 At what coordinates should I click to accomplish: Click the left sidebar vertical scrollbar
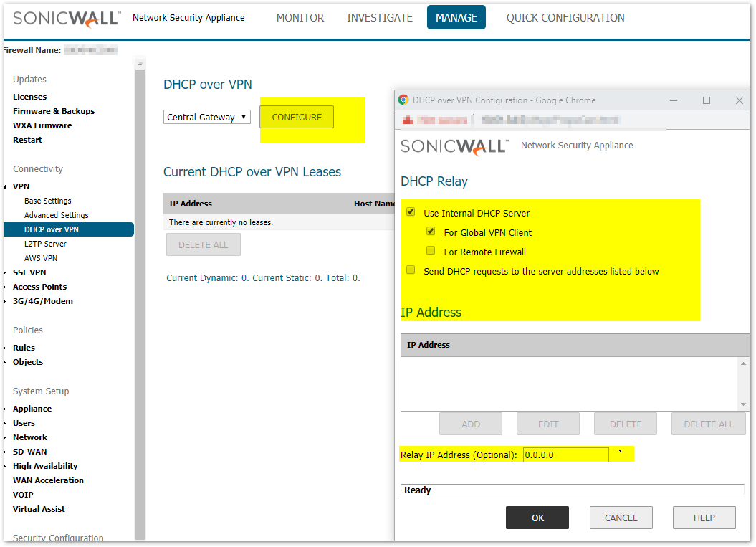(x=140, y=301)
